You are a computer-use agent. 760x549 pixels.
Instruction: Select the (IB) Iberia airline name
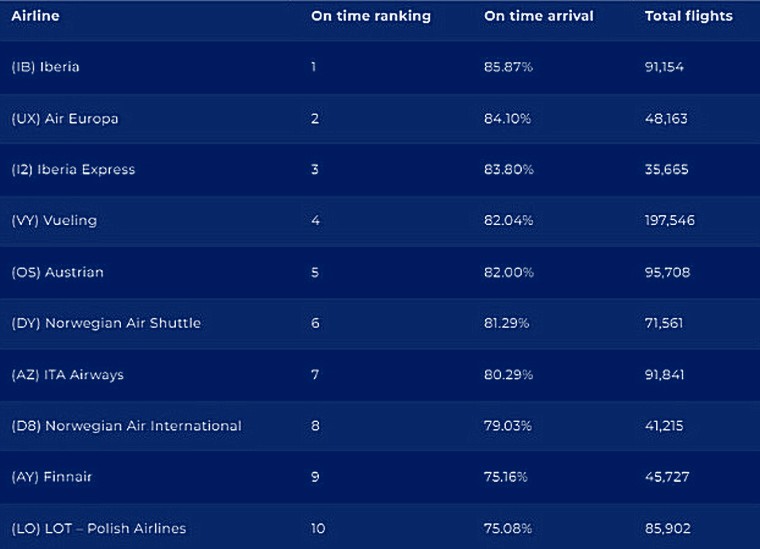[x=45, y=67]
